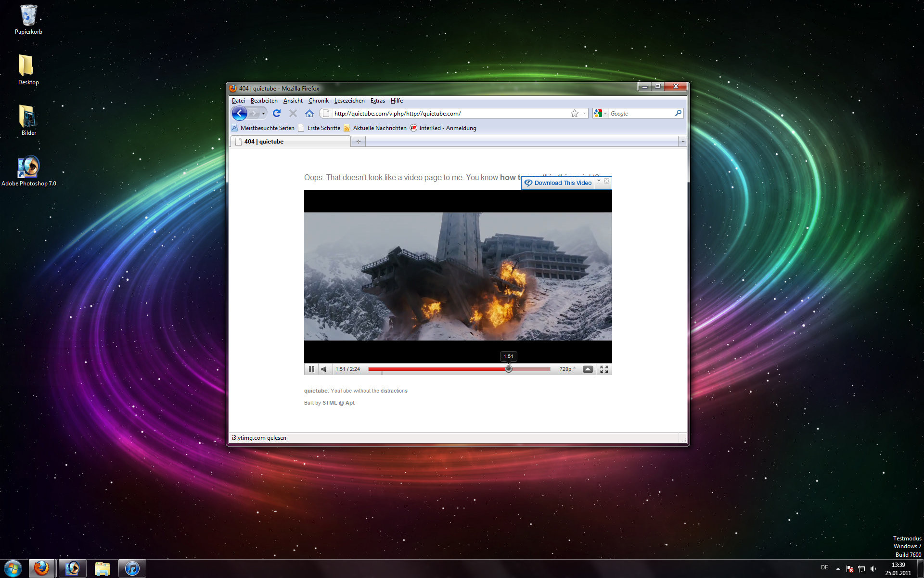
Task: Go back with Firefox back arrow
Action: click(x=239, y=113)
